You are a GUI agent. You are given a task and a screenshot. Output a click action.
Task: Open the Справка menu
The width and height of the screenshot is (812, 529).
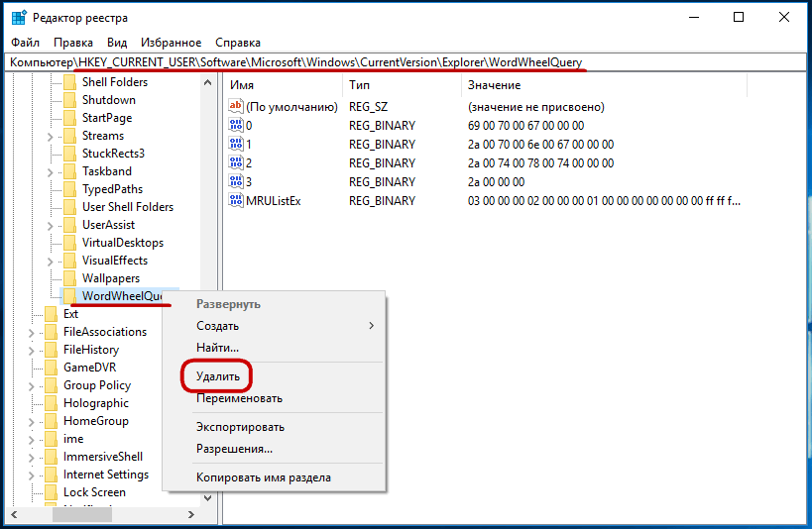[x=238, y=43]
